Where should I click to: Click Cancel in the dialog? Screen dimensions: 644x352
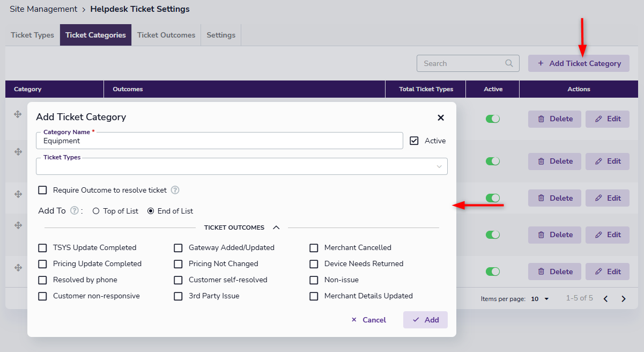pos(368,320)
